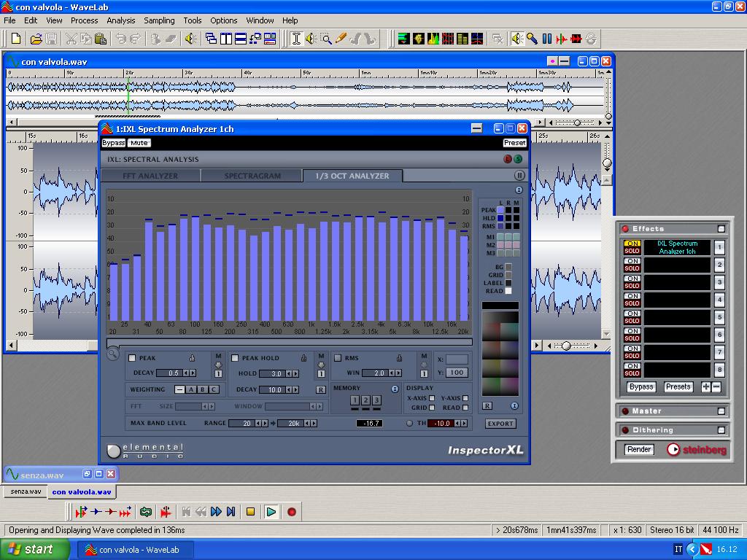
Task: Click the cascade windows toolbar icon
Action: point(211,39)
